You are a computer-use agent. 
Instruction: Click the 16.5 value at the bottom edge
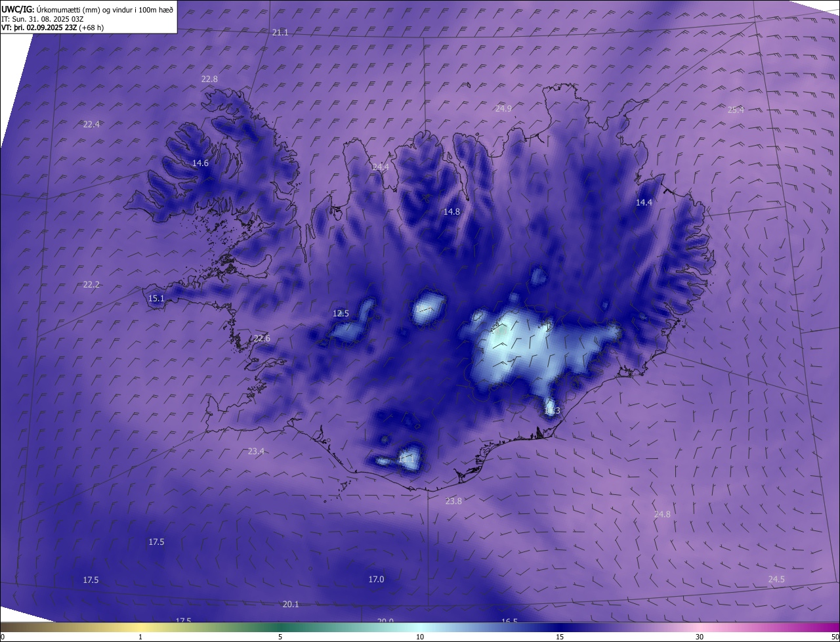tap(509, 620)
